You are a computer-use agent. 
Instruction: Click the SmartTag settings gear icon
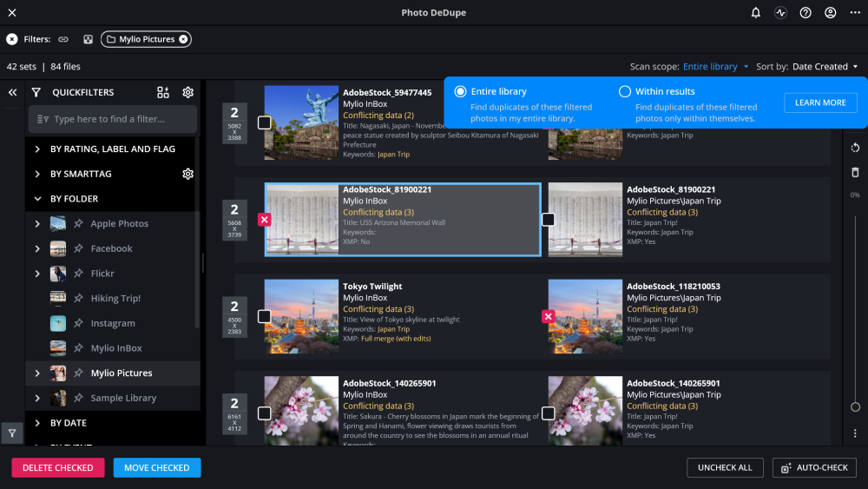point(187,174)
